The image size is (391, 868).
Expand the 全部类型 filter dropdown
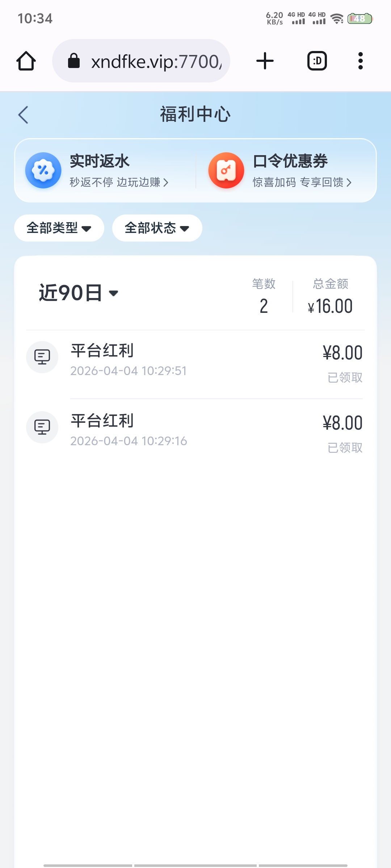[x=59, y=228]
